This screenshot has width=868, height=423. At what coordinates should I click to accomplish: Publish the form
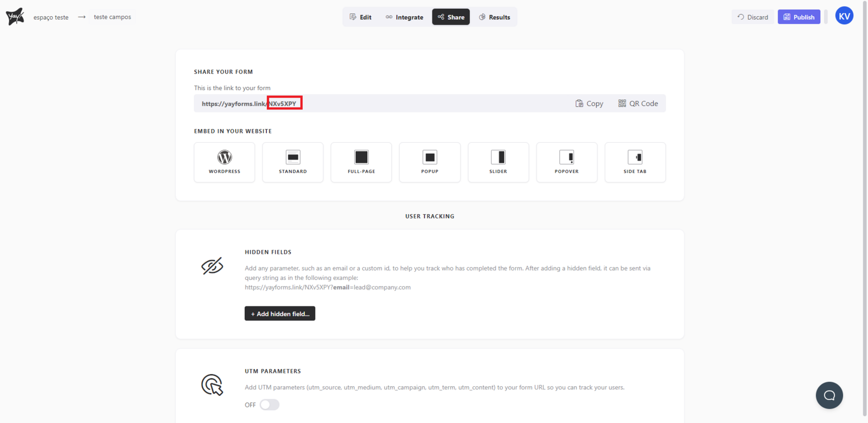[x=799, y=17]
